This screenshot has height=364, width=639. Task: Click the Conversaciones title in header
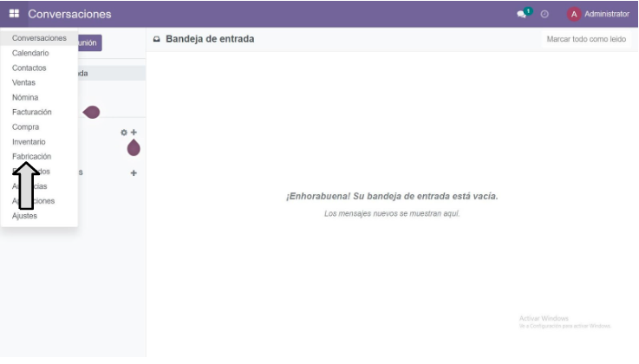(x=69, y=14)
